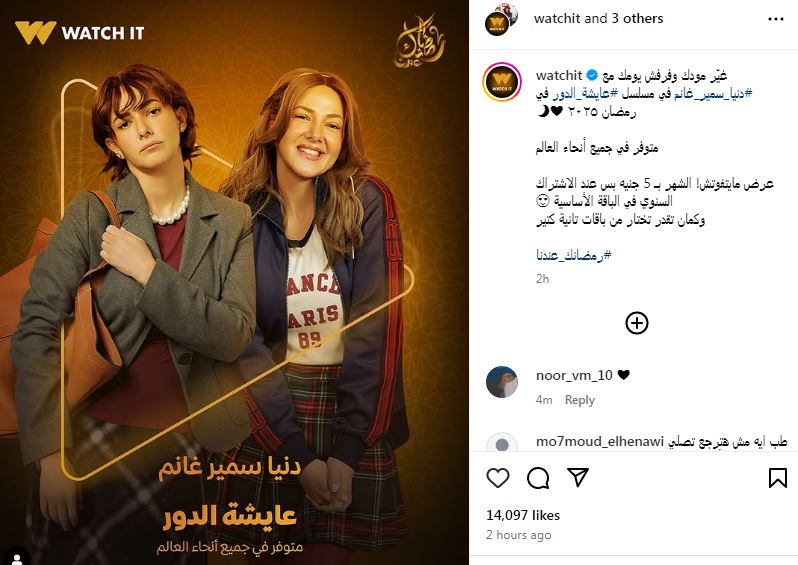
Task: Share the post via paper plane icon
Action: pyautogui.click(x=578, y=477)
